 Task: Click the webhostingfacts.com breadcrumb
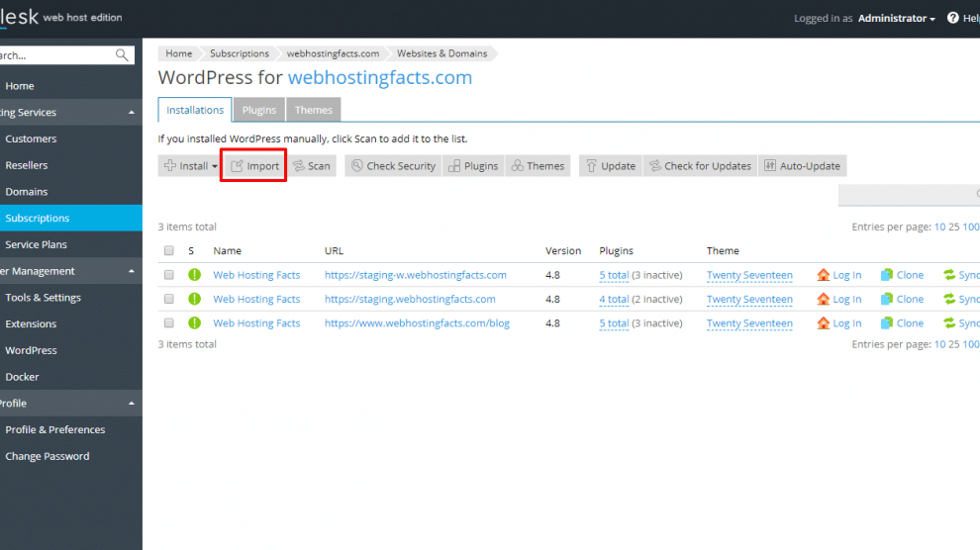334,53
